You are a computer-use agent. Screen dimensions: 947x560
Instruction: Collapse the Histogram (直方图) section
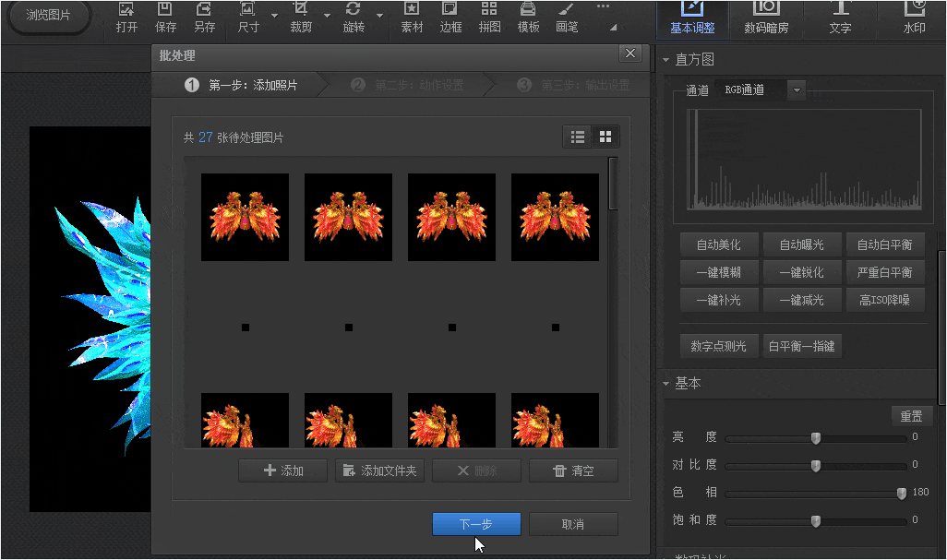pos(666,60)
